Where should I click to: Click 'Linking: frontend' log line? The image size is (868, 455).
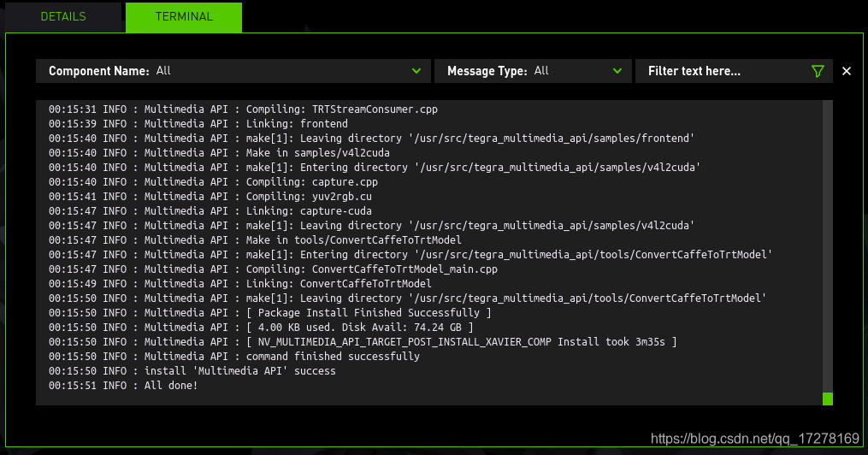coord(198,123)
